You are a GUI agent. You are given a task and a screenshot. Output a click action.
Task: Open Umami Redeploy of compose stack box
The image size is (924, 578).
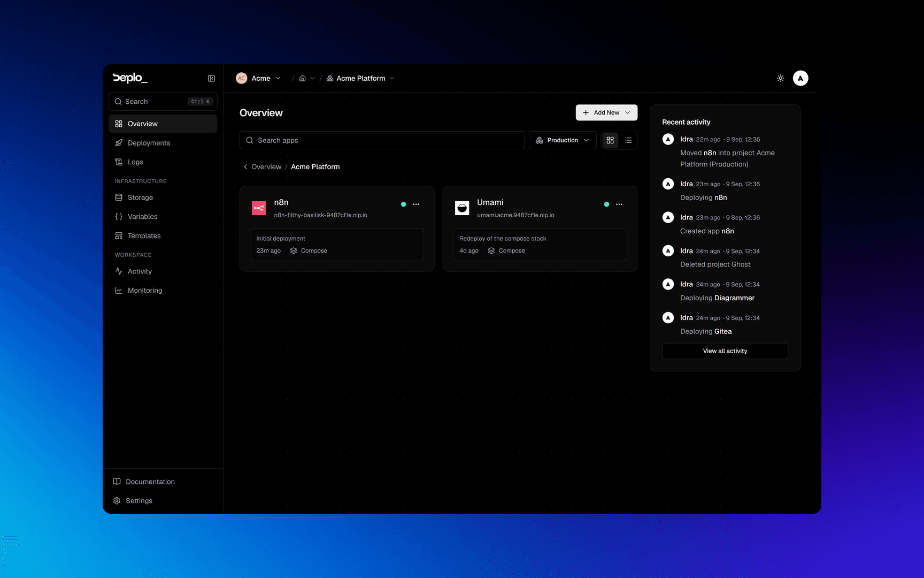pyautogui.click(x=540, y=245)
